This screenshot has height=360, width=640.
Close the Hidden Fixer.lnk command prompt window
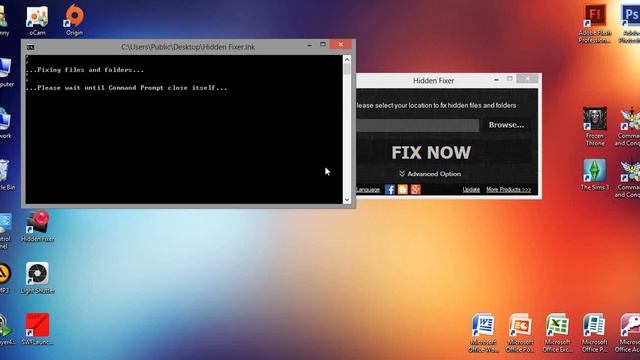(341, 44)
